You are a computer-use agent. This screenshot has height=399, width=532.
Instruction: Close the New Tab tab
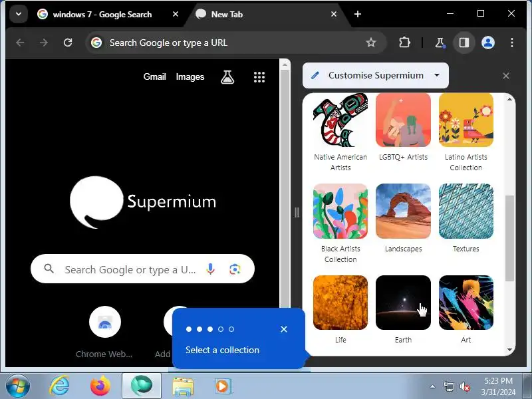[334, 14]
